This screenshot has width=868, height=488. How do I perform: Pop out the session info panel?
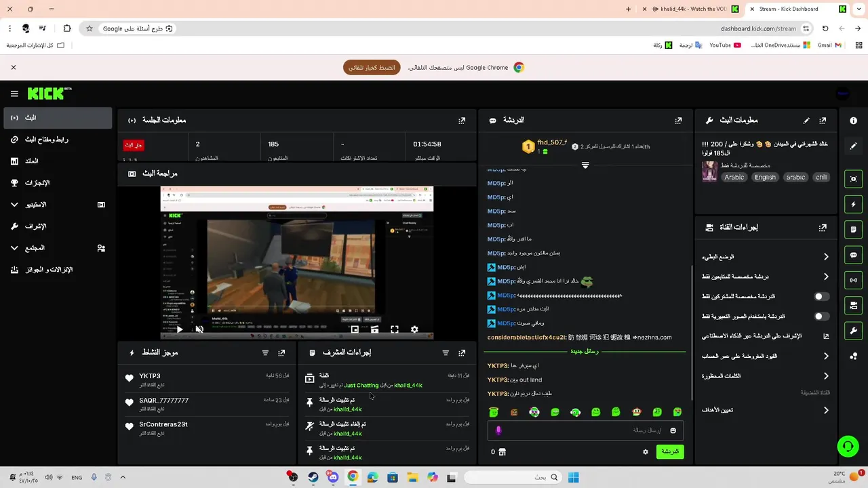pyautogui.click(x=462, y=120)
